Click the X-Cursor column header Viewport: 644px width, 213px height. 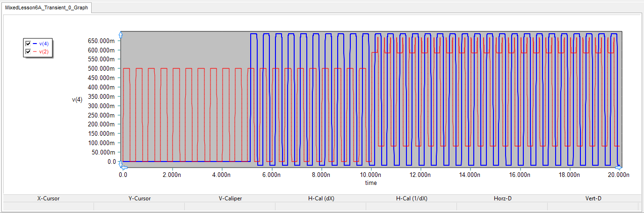pos(48,198)
